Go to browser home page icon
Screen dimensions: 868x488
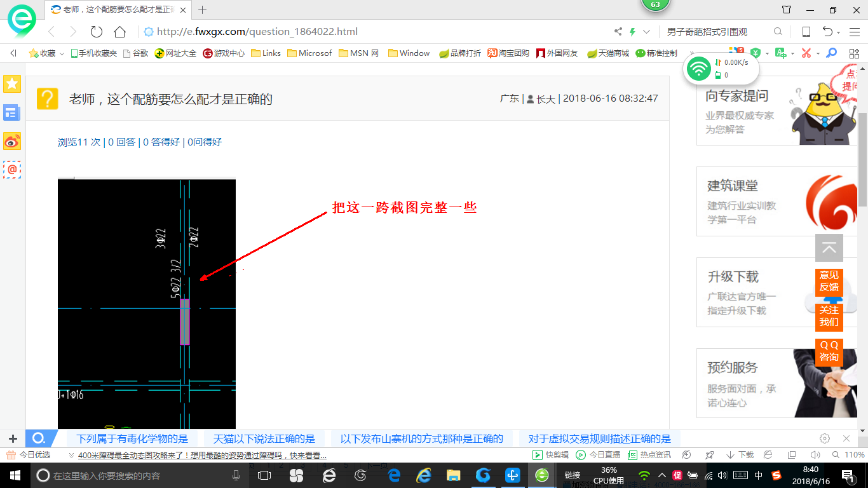tap(119, 32)
